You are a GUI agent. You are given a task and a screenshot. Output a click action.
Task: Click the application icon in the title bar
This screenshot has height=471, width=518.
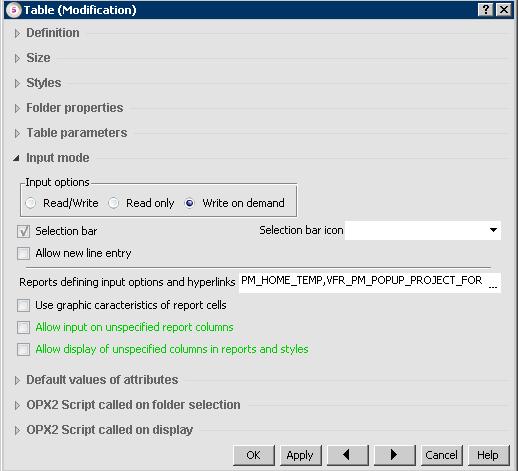coord(14,10)
